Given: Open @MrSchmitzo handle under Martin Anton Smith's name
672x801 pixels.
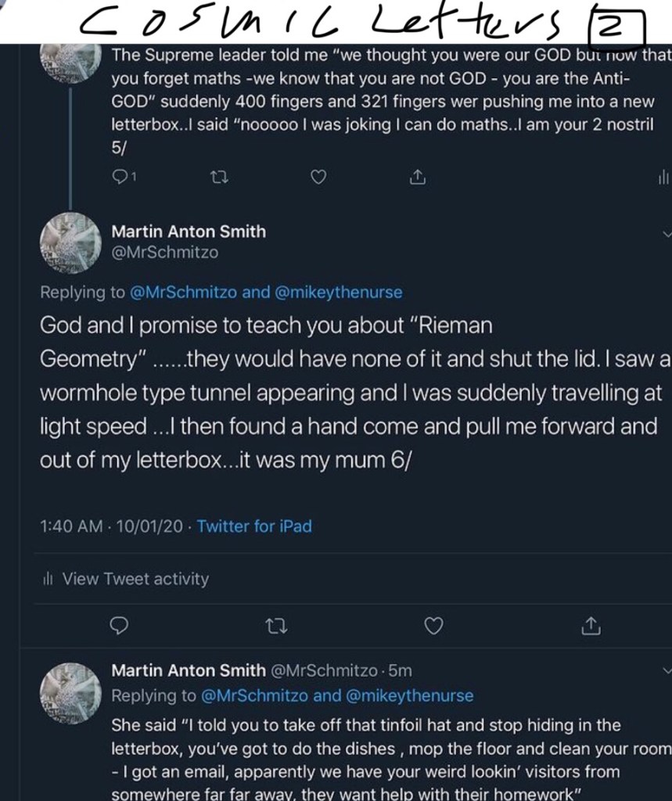Looking at the screenshot, I should [x=165, y=252].
